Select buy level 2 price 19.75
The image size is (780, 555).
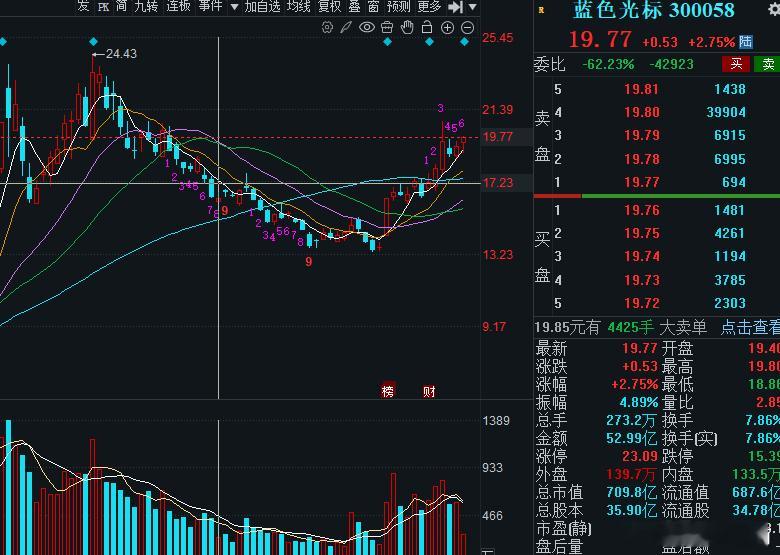(642, 233)
